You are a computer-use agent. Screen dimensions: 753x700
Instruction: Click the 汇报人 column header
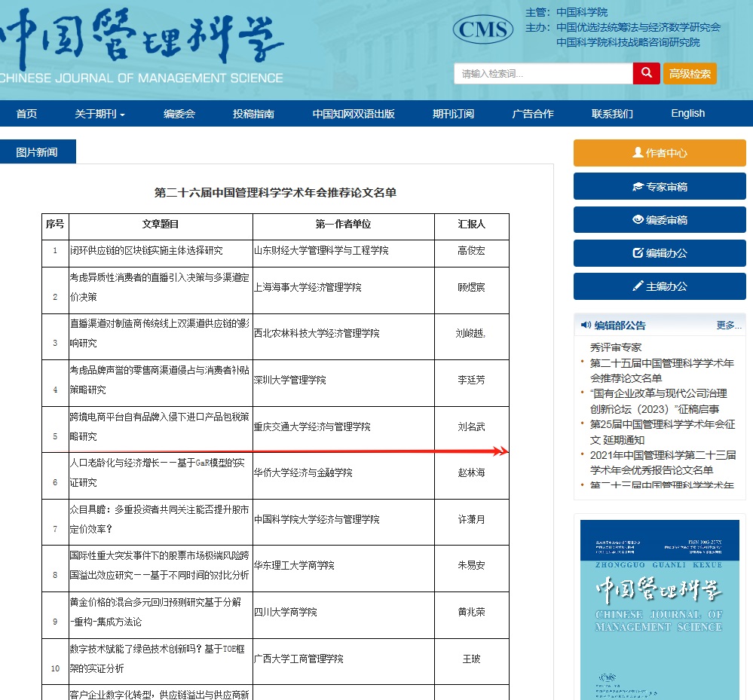[x=471, y=225]
